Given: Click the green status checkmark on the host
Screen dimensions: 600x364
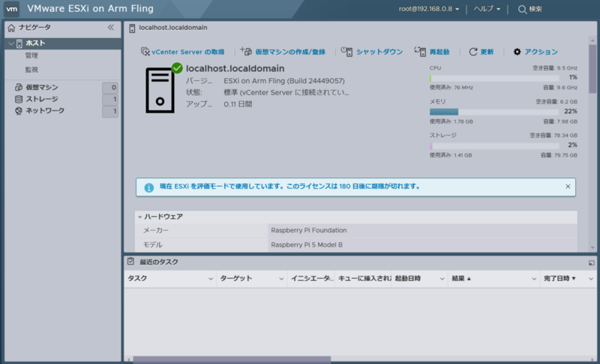Looking at the screenshot, I should 177,68.
